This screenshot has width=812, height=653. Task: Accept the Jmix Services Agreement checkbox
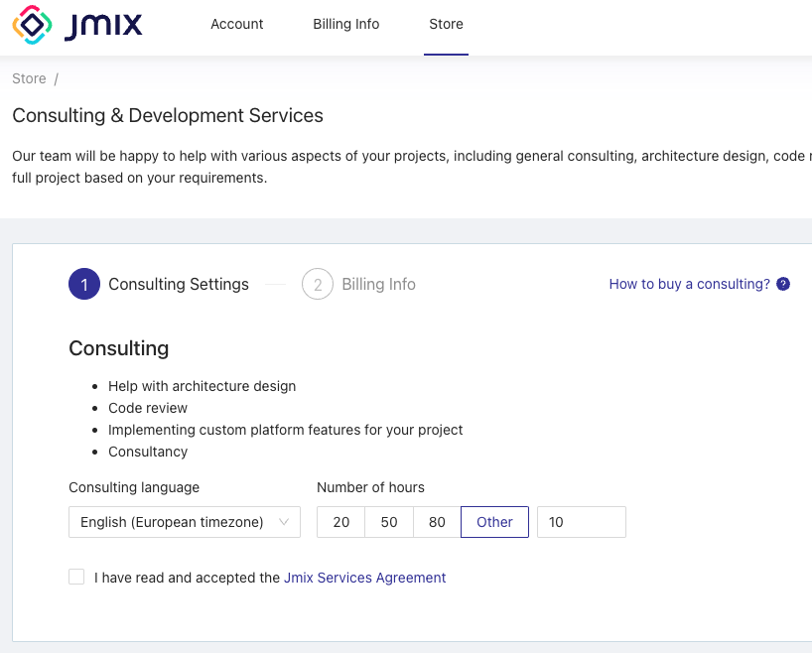[x=76, y=577]
